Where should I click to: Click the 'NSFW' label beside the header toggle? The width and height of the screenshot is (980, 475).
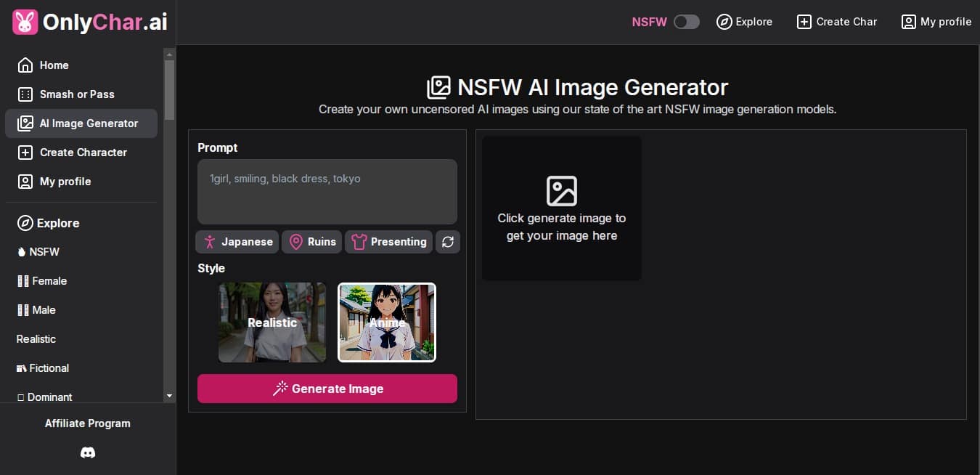650,22
